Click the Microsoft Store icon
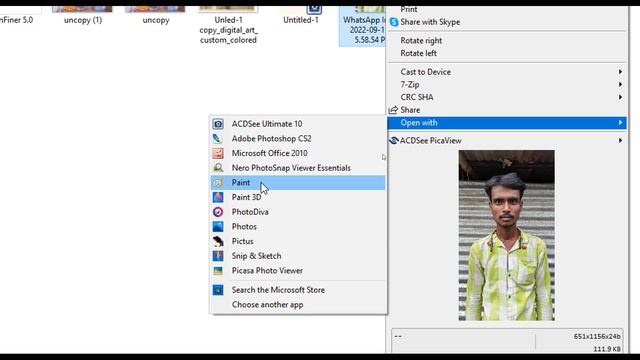 click(218, 290)
